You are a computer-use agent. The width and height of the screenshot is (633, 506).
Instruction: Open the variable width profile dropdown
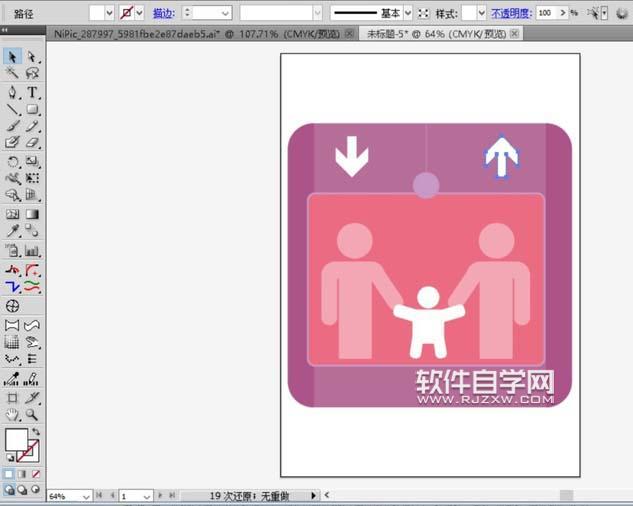(x=317, y=13)
